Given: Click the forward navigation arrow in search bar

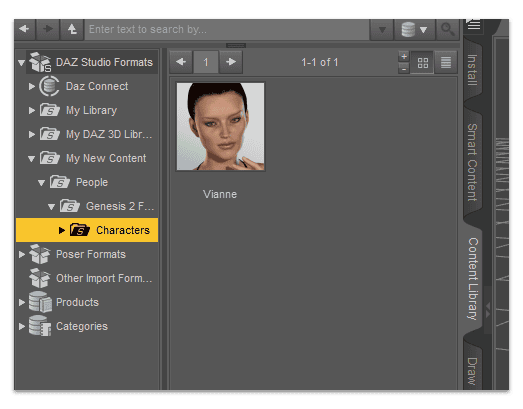Looking at the screenshot, I should pos(48,29).
